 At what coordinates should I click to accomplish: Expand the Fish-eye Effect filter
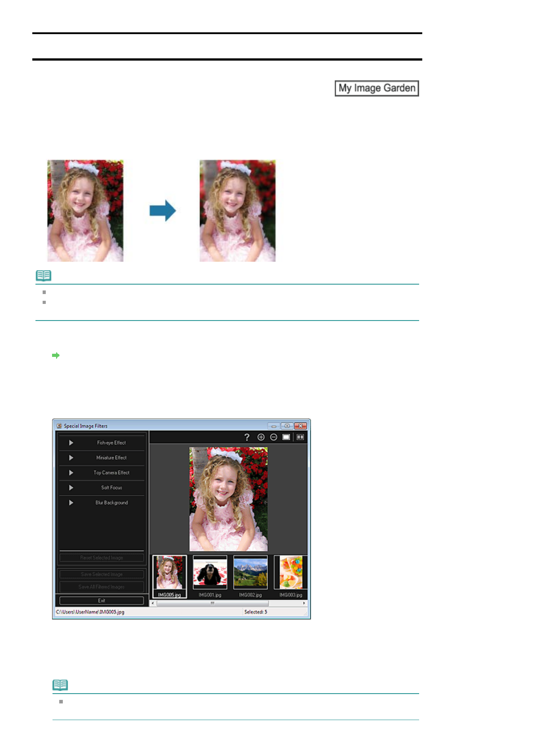102,443
